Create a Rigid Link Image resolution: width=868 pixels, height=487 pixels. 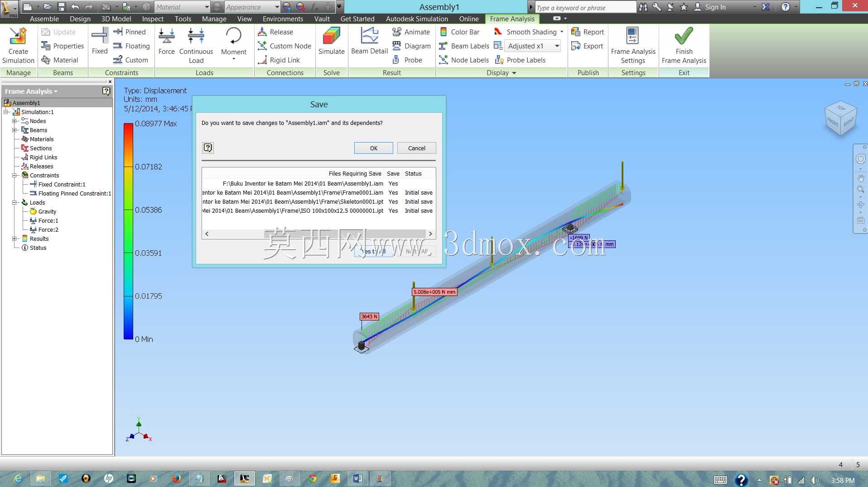click(279, 60)
